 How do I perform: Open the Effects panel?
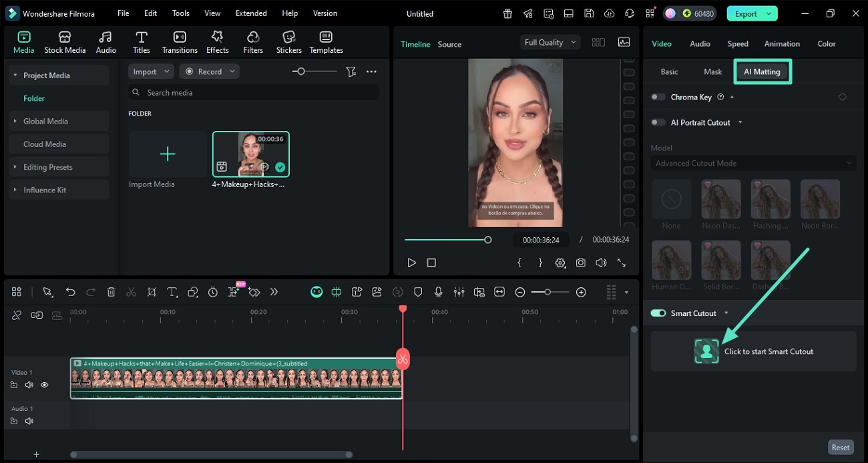[x=217, y=40]
